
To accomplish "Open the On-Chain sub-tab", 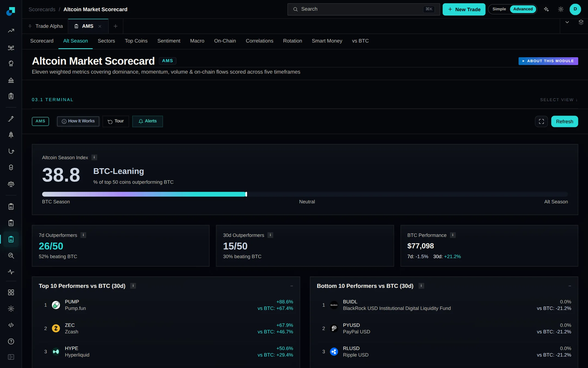I will [225, 41].
